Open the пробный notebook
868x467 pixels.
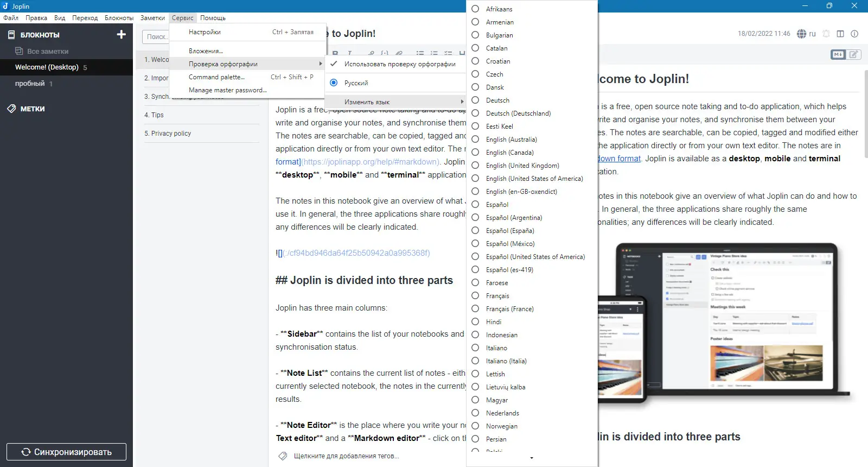(66, 84)
